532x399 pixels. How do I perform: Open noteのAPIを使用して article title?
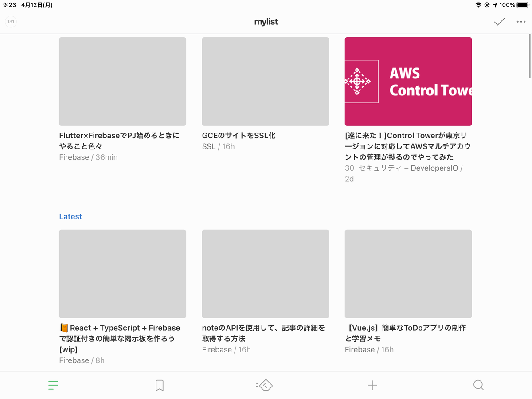[x=263, y=333]
